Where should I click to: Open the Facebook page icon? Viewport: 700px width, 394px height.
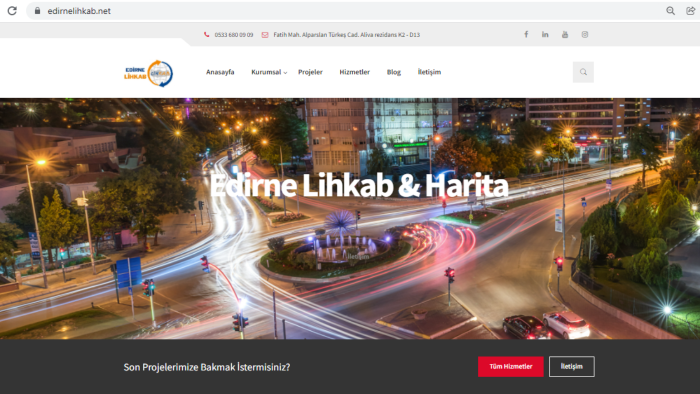pyautogui.click(x=526, y=34)
